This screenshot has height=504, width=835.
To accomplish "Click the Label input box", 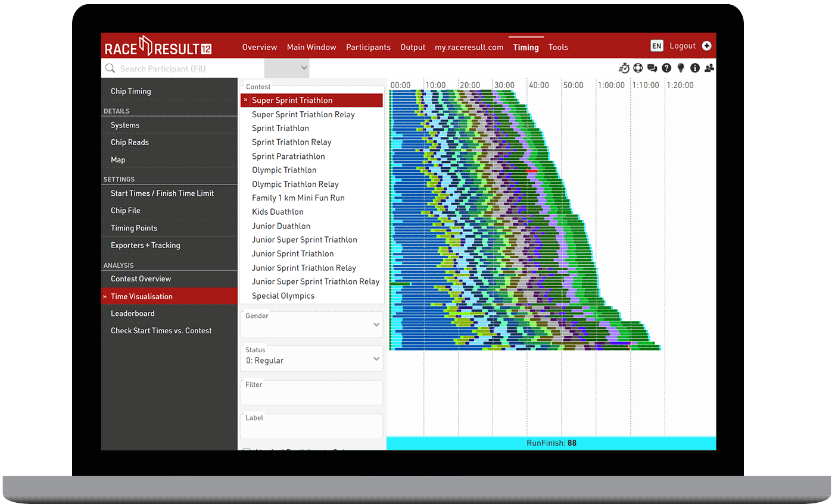I will [x=311, y=426].
